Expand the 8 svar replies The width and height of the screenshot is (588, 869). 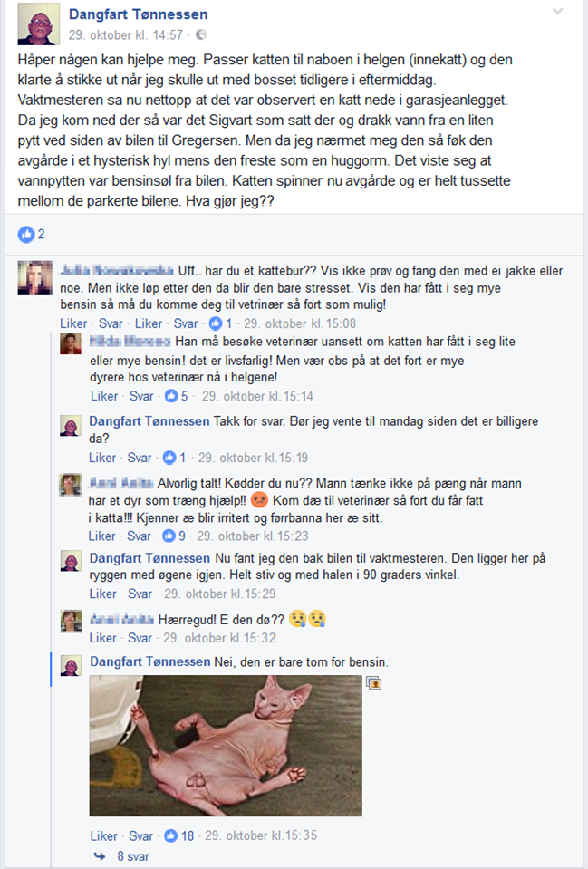[133, 856]
